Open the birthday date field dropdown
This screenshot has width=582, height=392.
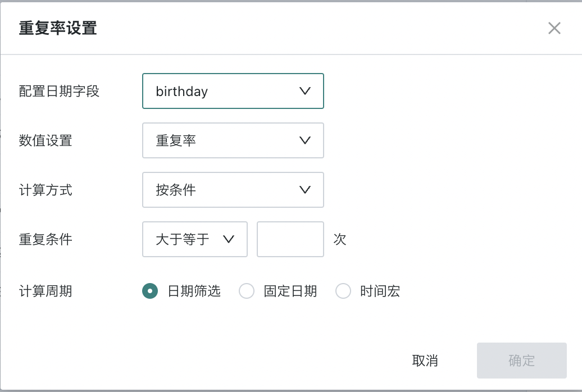click(x=233, y=91)
